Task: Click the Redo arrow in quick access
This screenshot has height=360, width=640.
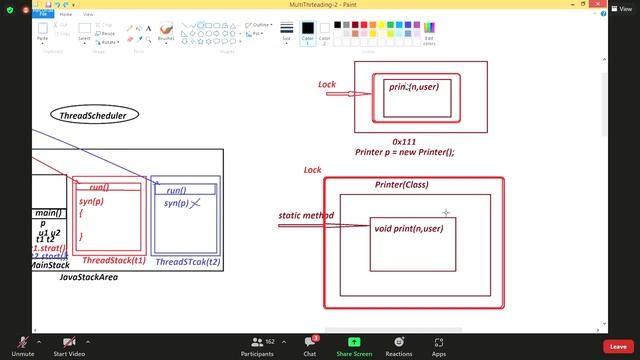Action: point(66,4)
